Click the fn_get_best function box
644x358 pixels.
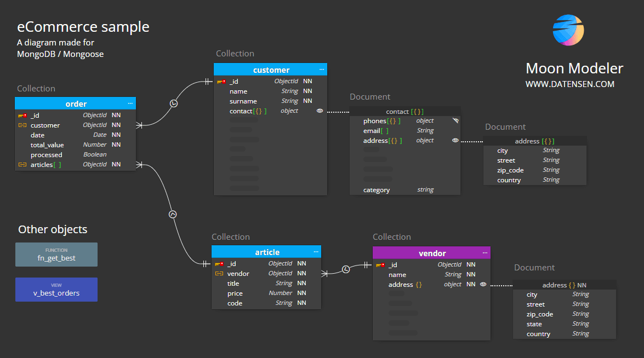(x=56, y=255)
